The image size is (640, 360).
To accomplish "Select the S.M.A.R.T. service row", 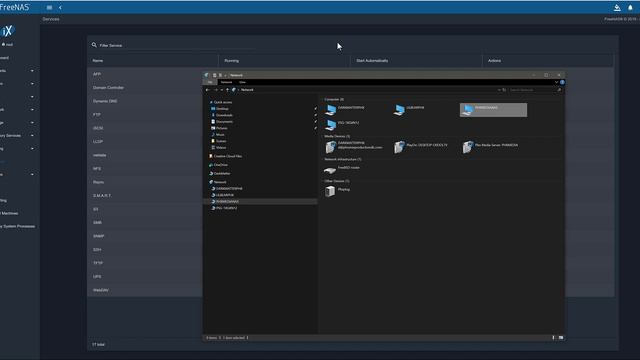I will (x=145, y=196).
